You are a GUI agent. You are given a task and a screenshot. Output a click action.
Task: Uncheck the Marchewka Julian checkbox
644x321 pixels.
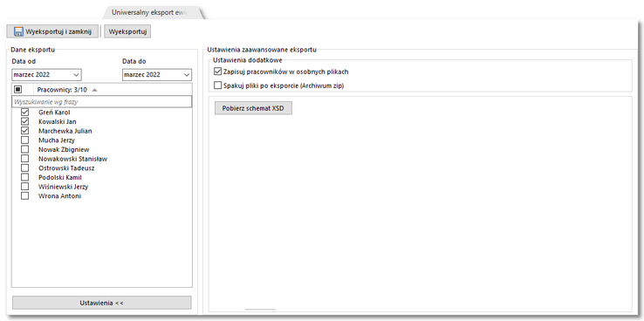click(x=24, y=131)
